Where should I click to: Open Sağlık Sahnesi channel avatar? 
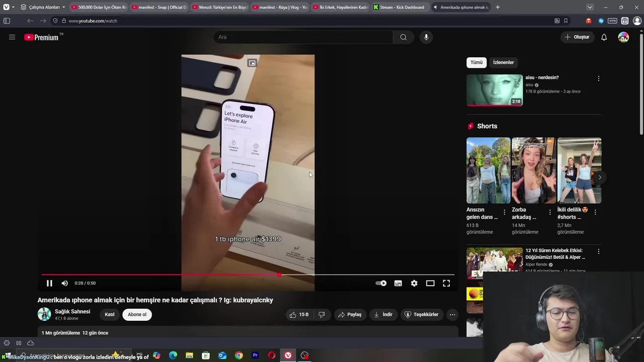pyautogui.click(x=44, y=314)
